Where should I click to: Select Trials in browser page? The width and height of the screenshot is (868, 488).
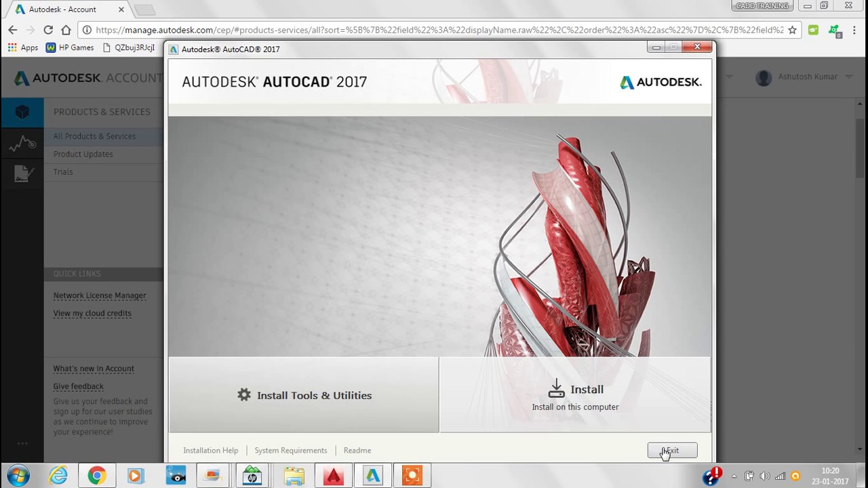[x=63, y=171]
